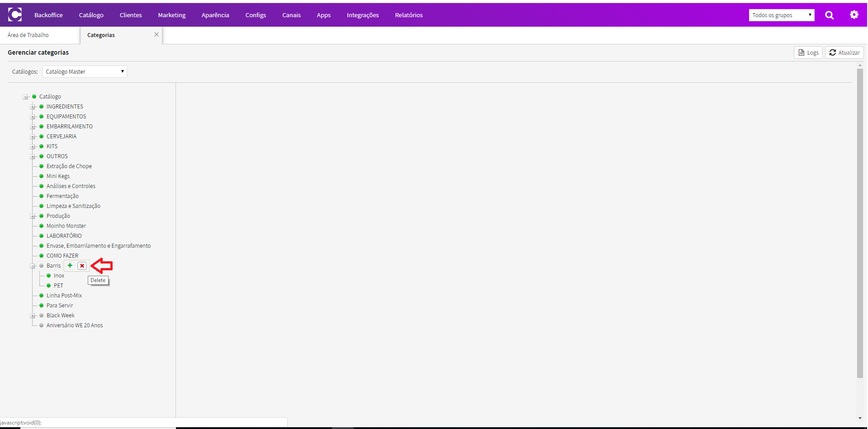This screenshot has width=868, height=429.
Task: Open the Clientes menu
Action: [x=131, y=15]
